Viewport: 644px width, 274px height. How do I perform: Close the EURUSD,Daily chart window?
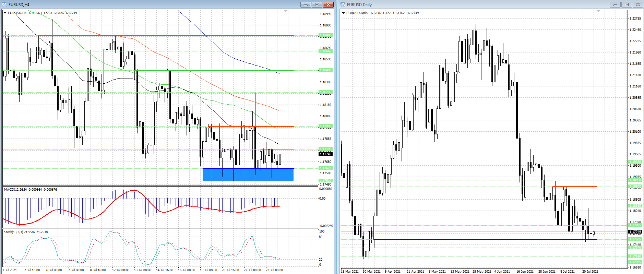point(638,4)
